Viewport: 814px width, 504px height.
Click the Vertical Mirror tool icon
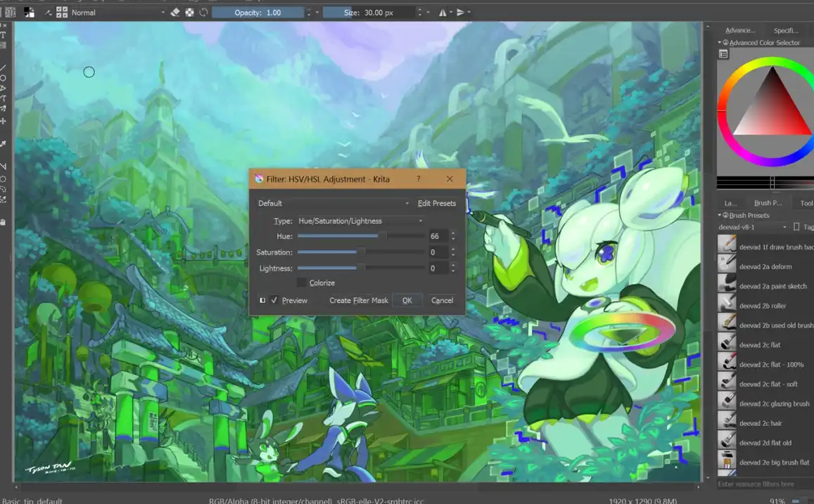[460, 13]
